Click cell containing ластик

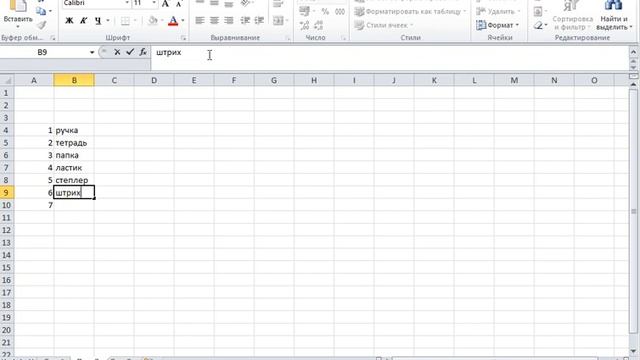pyautogui.click(x=74, y=168)
